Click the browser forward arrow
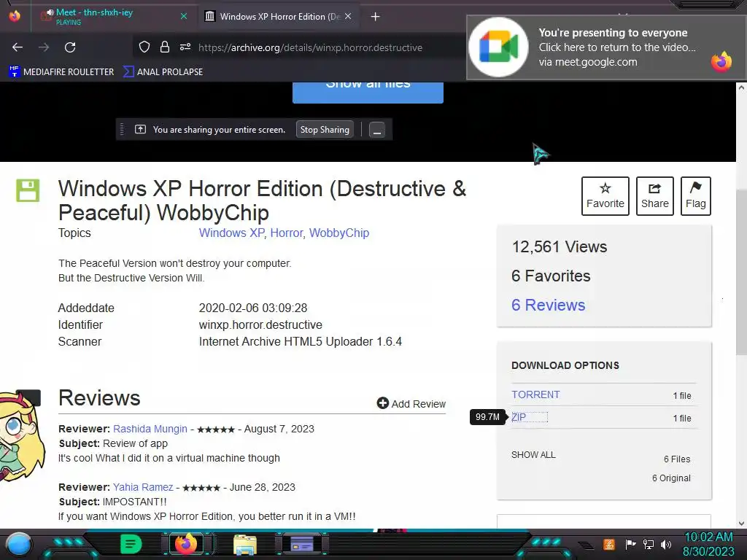747x560 pixels. click(44, 47)
